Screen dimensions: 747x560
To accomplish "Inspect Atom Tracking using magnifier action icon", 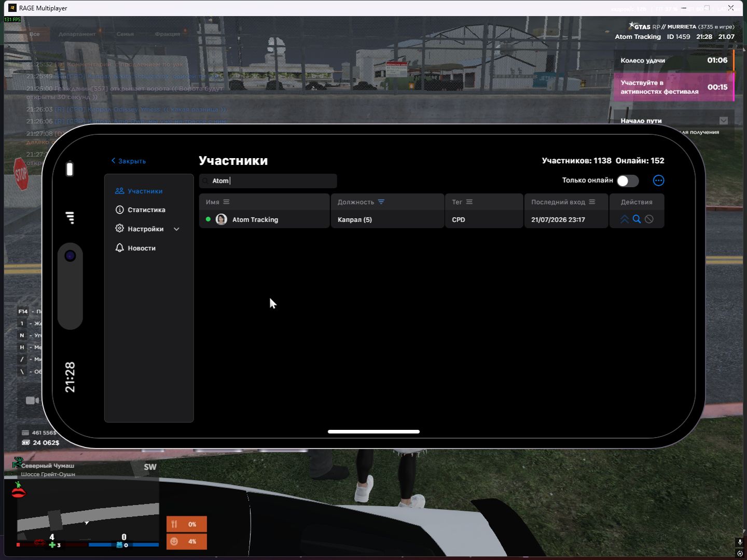I will pos(637,219).
